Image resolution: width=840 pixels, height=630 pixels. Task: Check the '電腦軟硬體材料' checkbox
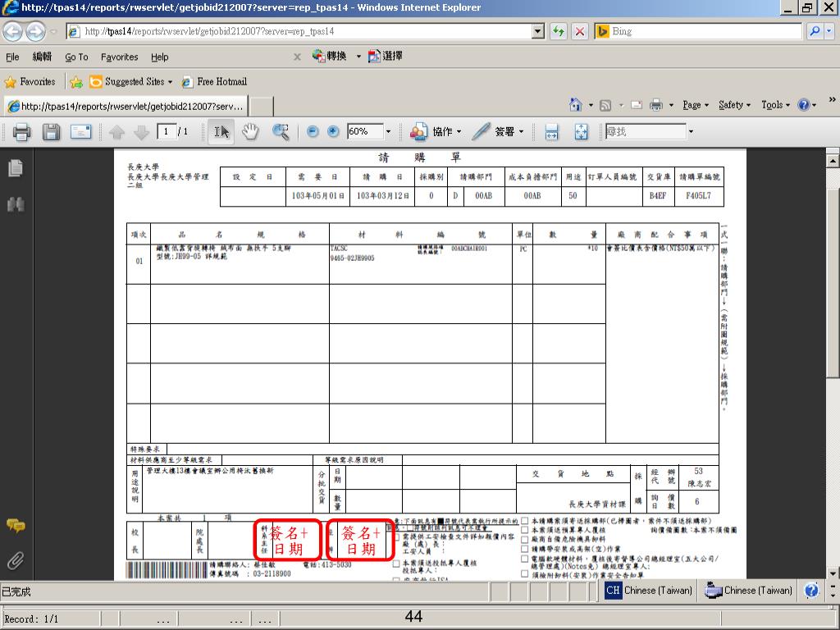coord(524,558)
